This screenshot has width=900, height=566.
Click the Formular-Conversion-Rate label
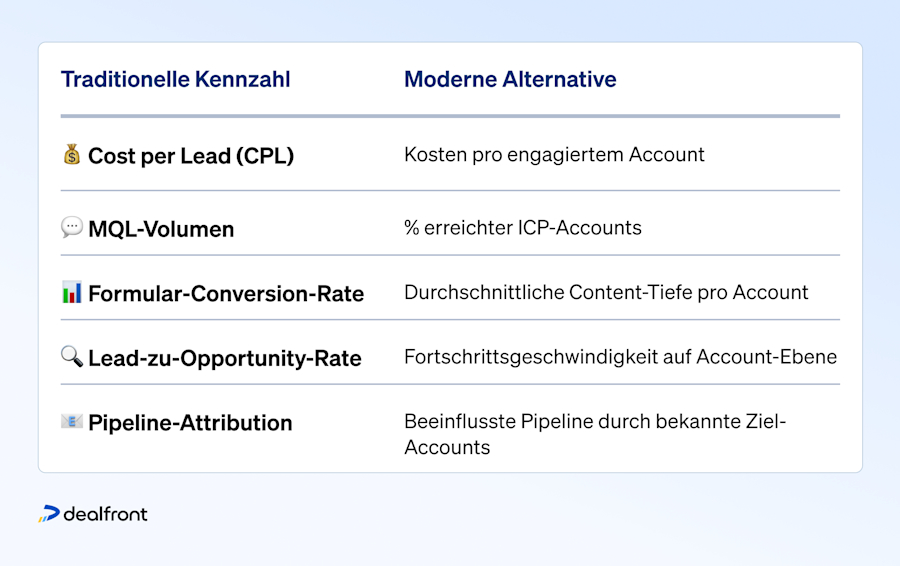[226, 293]
